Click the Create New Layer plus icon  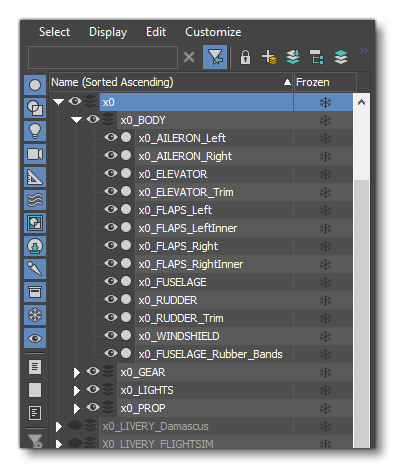click(x=269, y=57)
